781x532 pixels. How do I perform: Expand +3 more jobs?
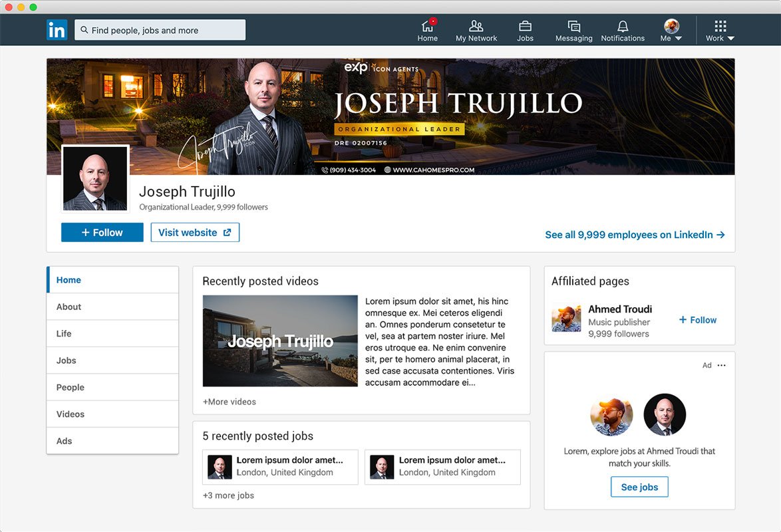pos(228,495)
